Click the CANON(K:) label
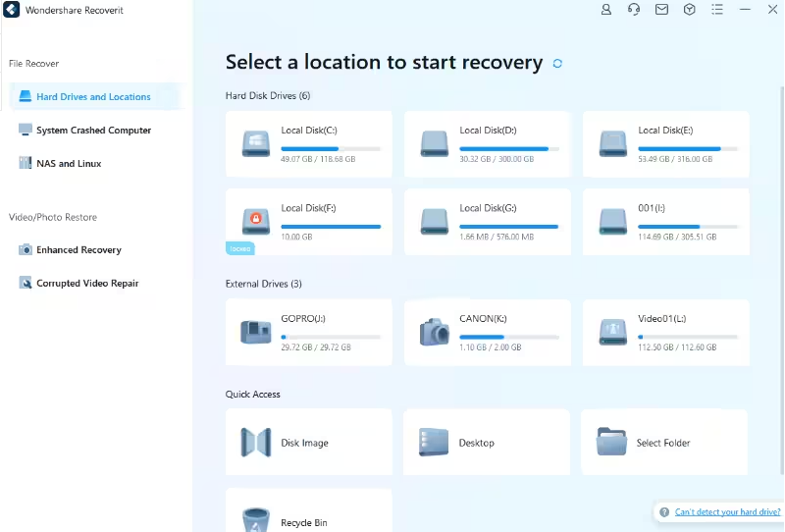The image size is (785, 532). click(483, 319)
